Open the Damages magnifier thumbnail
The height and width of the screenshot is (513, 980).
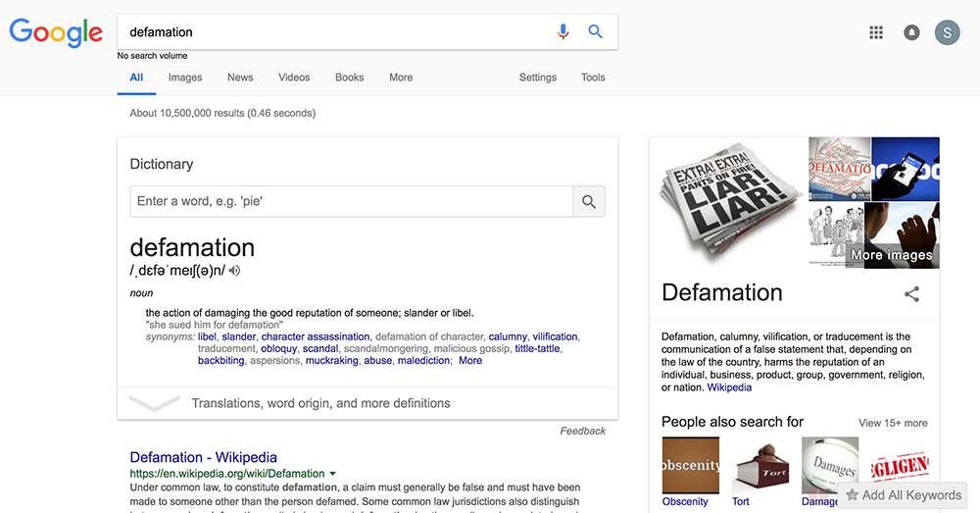coord(830,466)
